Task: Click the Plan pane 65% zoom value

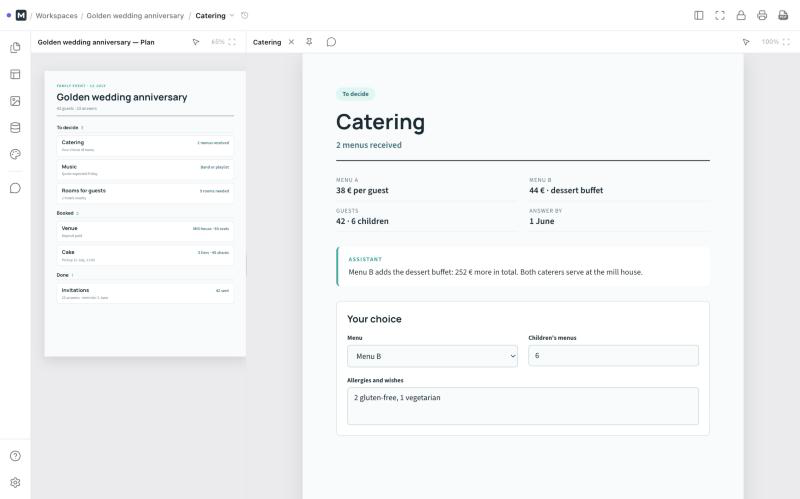Action: (218, 42)
